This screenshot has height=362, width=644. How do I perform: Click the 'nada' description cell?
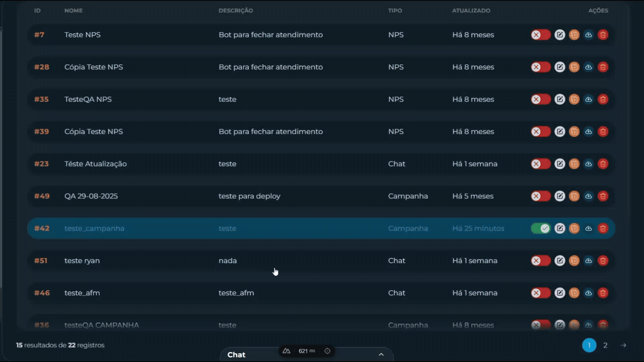228,261
